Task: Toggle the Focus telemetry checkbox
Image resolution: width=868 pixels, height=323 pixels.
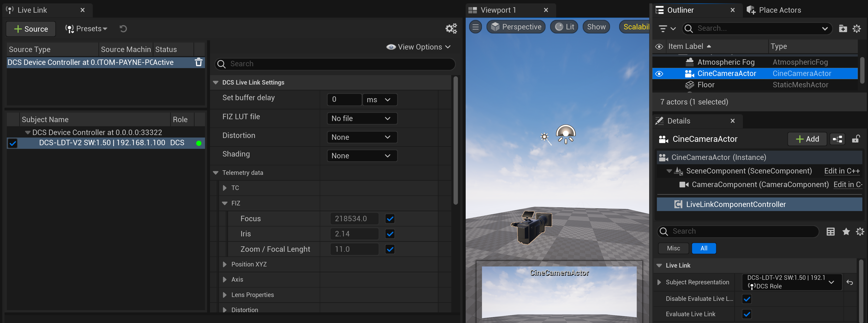Action: click(390, 218)
